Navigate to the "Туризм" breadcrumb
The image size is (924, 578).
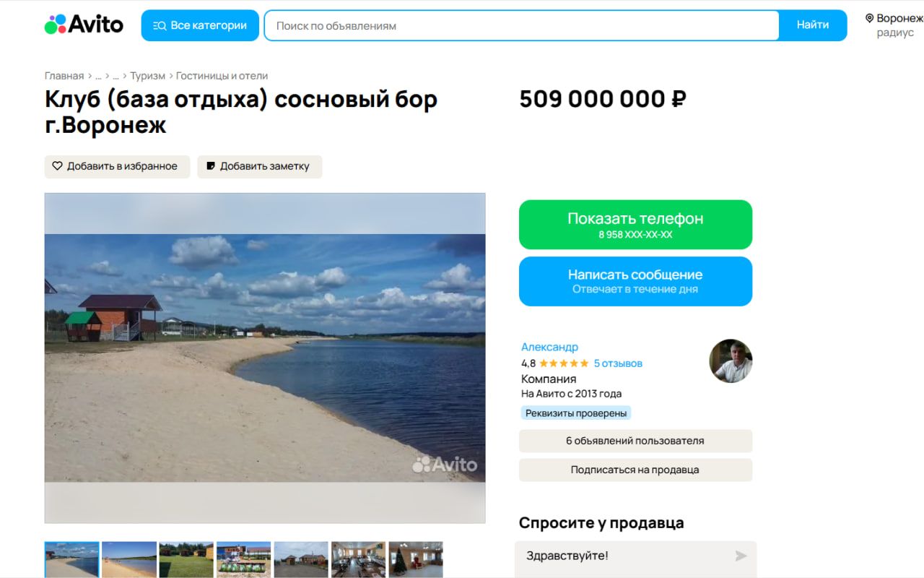click(148, 75)
